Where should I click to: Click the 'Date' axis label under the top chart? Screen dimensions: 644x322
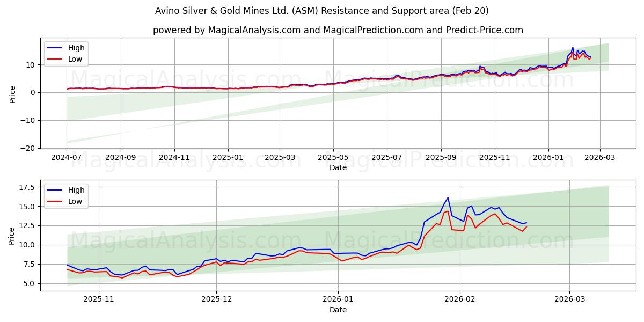[338, 167]
